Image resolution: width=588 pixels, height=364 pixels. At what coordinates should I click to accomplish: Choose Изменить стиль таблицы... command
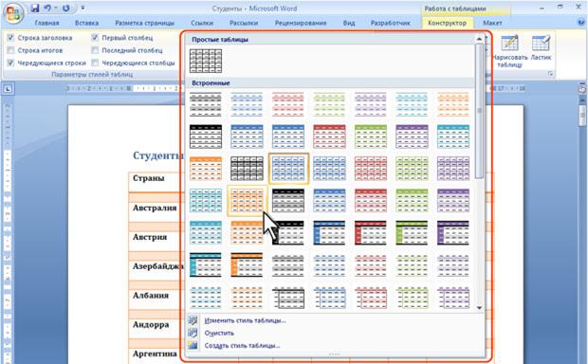[x=245, y=320]
